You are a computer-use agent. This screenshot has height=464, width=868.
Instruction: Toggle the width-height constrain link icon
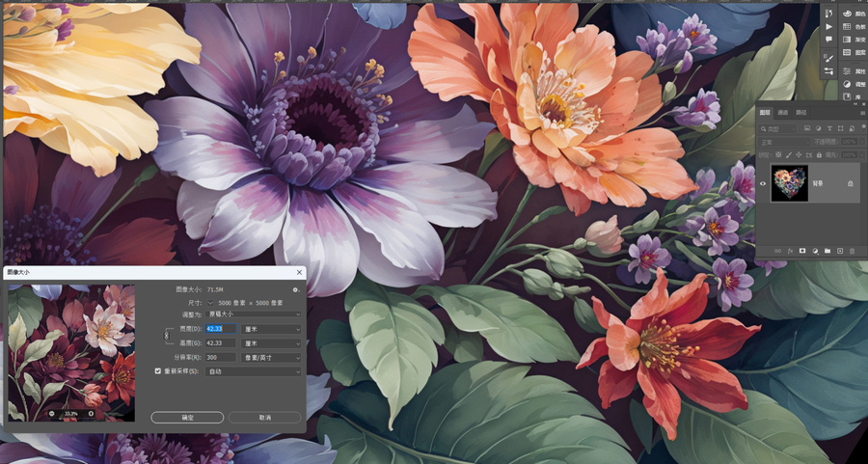[167, 336]
